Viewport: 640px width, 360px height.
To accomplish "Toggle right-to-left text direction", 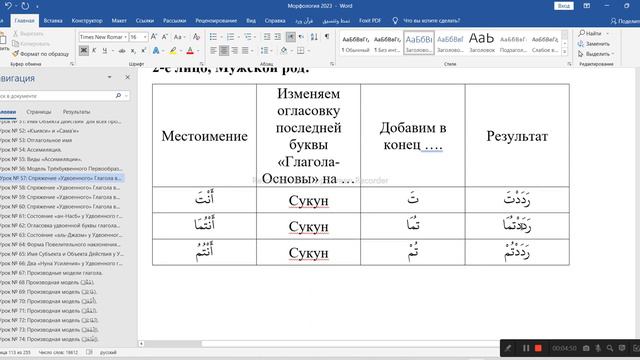I will 301,37.
